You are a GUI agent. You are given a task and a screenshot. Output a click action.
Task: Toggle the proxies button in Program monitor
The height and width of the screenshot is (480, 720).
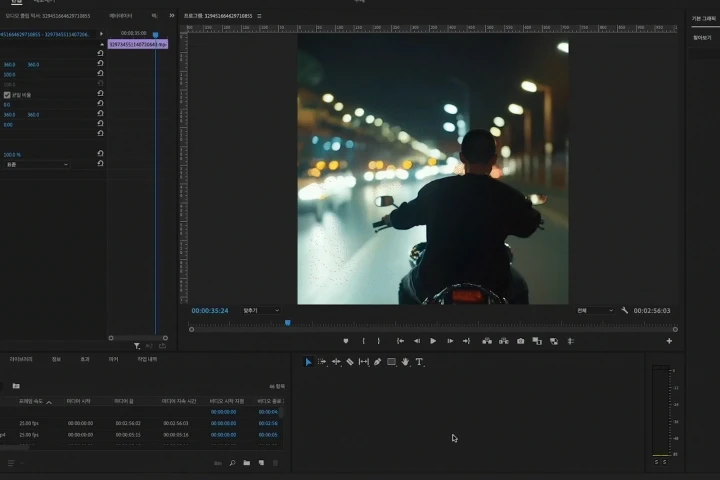click(x=554, y=341)
